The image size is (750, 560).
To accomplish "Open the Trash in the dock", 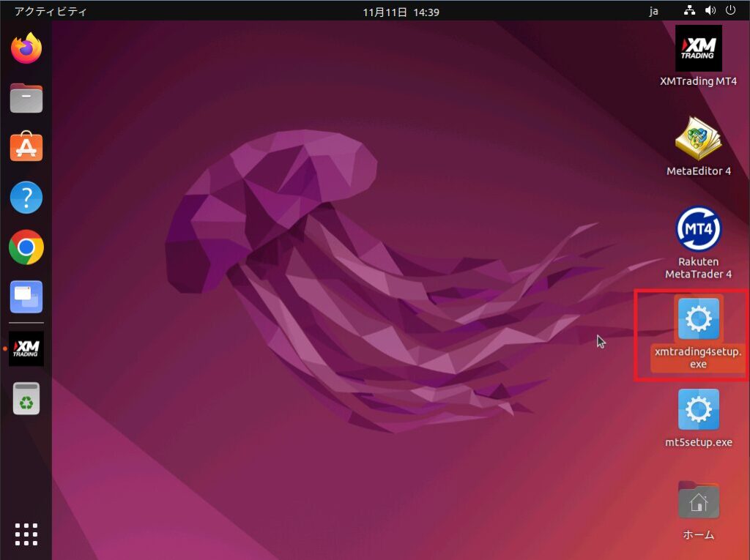I will point(26,398).
